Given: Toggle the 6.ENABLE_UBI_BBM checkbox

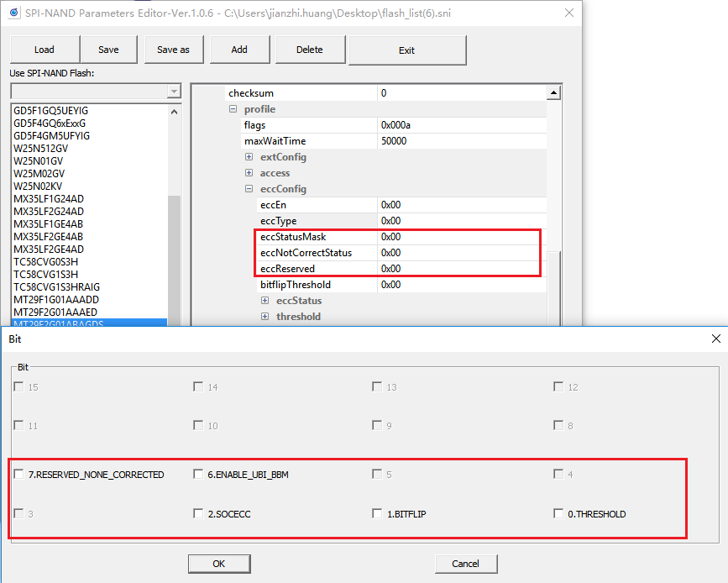Looking at the screenshot, I should click(199, 475).
